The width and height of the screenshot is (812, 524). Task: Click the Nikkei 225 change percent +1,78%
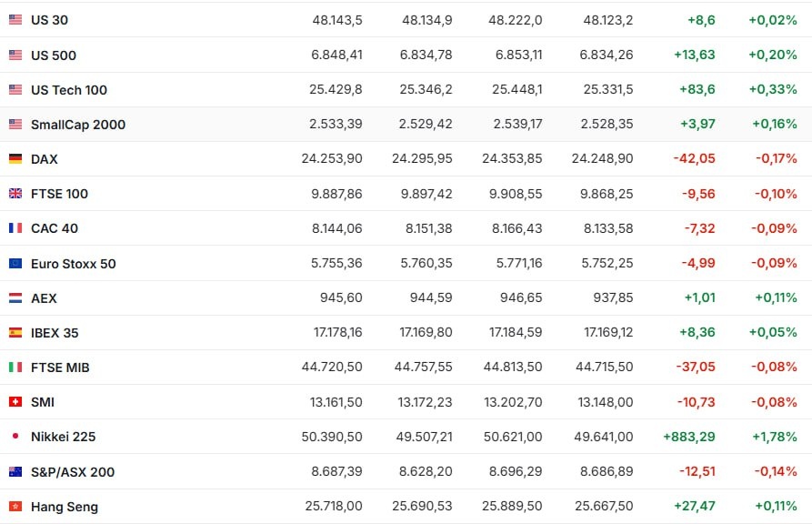pyautogui.click(x=775, y=437)
